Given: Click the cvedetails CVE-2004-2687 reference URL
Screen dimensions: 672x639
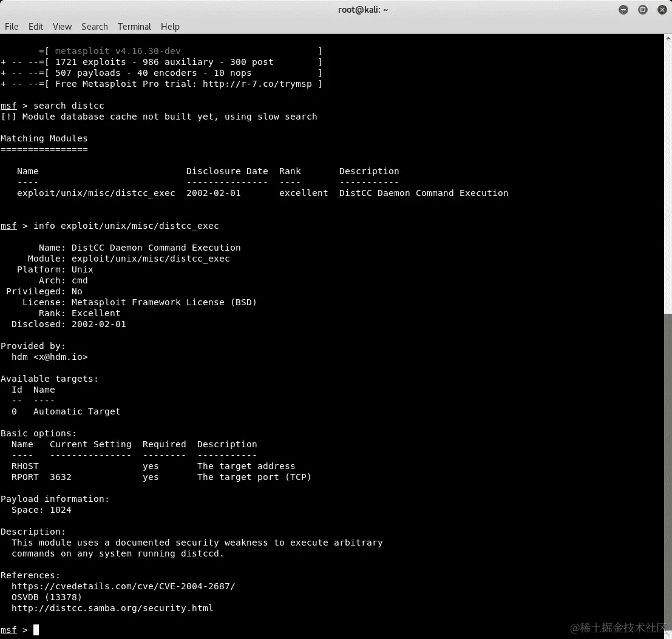Looking at the screenshot, I should [x=123, y=586].
